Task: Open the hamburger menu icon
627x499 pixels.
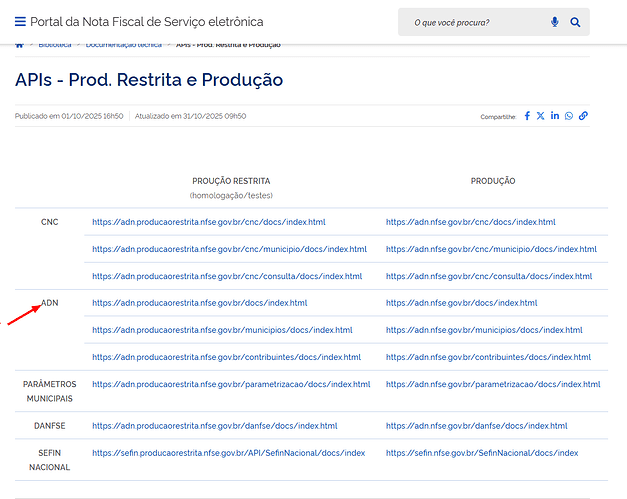Action: point(21,22)
